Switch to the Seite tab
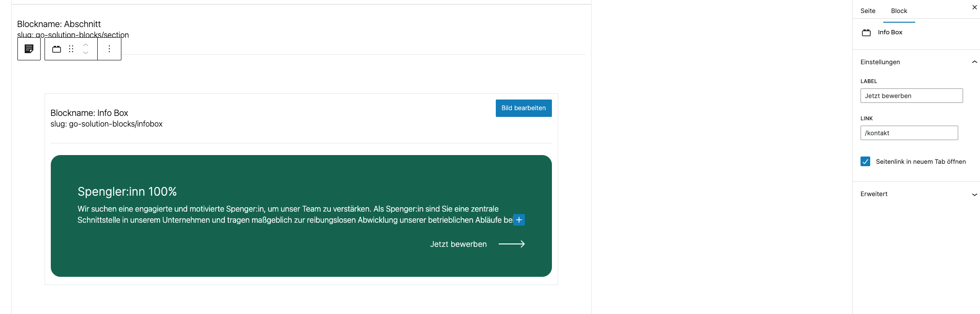Screen dimensions: 980x314 tap(868, 11)
